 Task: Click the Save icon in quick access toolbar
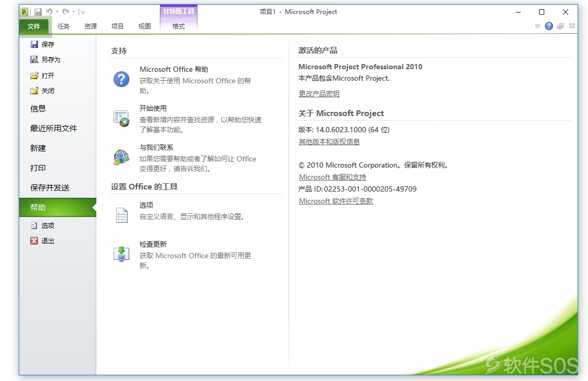point(38,12)
